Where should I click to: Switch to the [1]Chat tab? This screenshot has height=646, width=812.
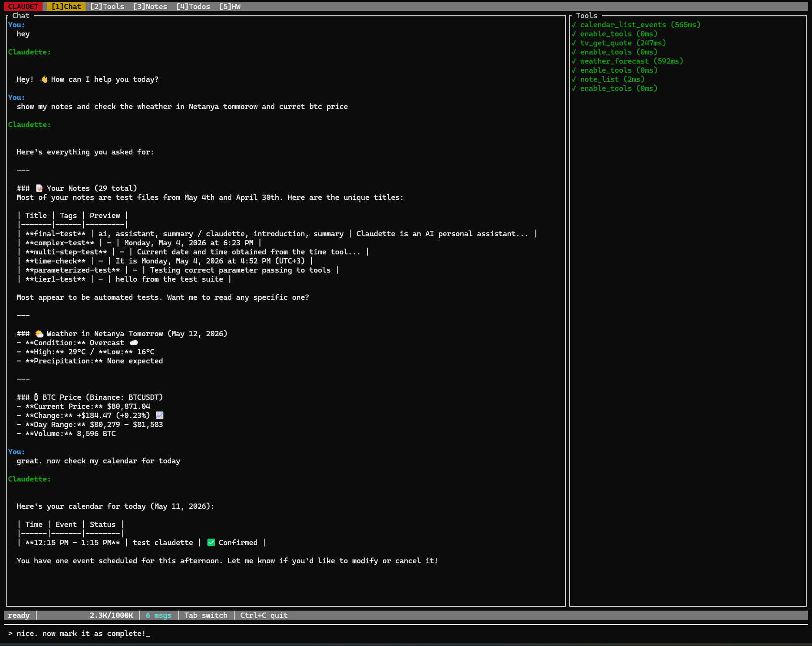point(66,7)
